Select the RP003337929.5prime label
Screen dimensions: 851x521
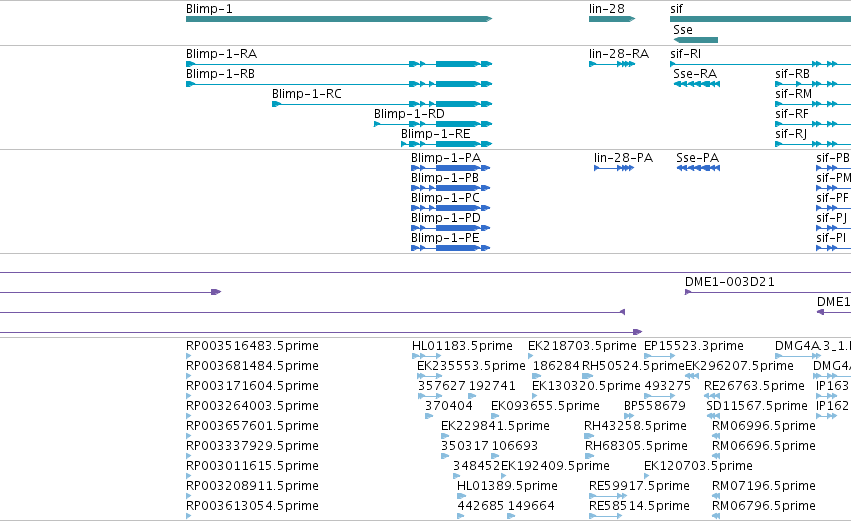coord(252,447)
